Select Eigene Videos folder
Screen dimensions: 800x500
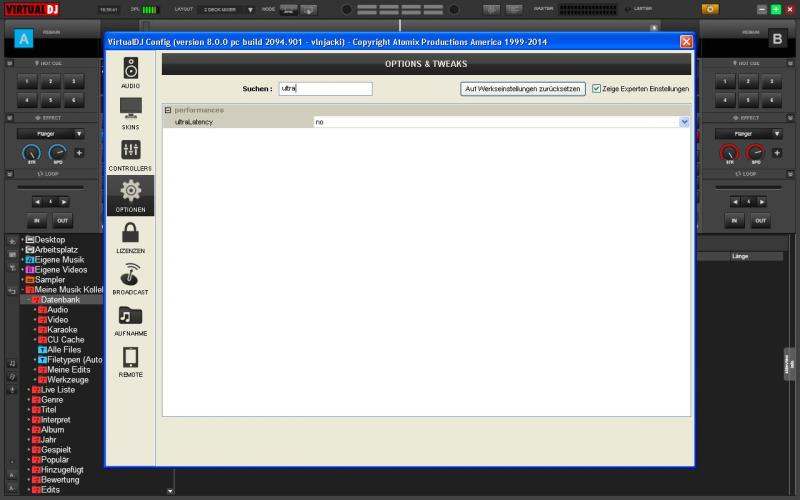pyautogui.click(x=61, y=269)
